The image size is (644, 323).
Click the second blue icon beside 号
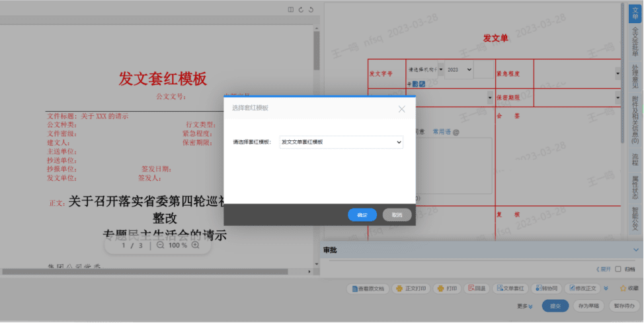[422, 84]
